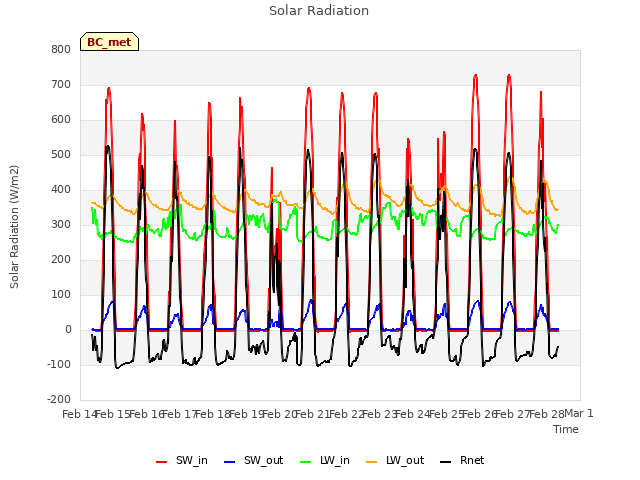
Task: Click the Solar Radiation (W/m2) axis label
Action: click(14, 227)
